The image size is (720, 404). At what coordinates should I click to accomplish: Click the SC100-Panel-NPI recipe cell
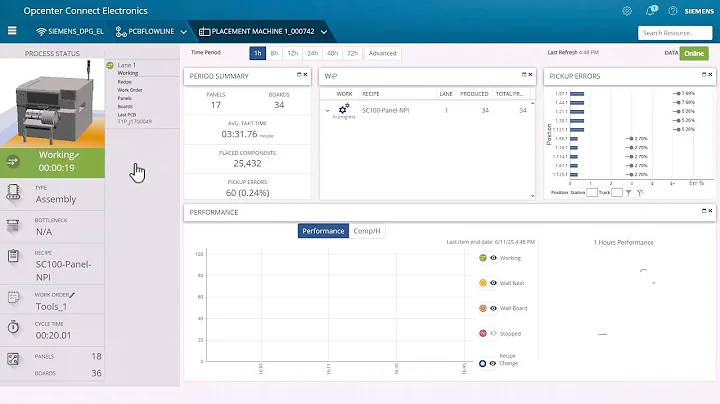point(386,111)
